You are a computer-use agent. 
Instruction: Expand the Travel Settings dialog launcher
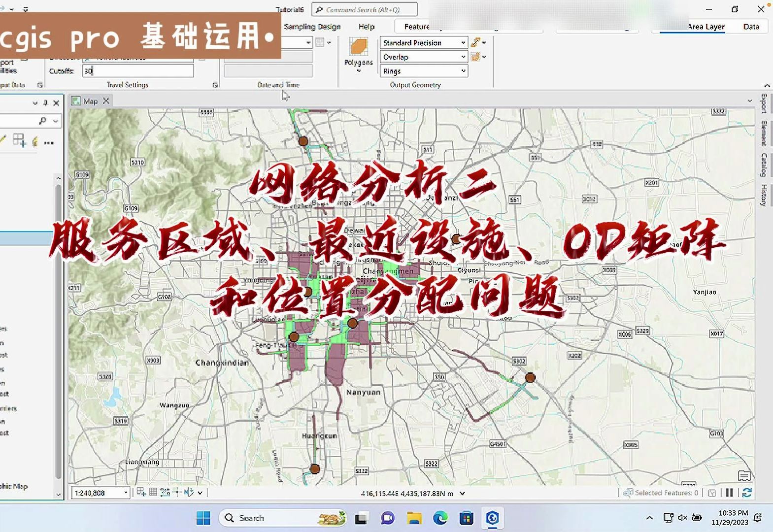[215, 85]
